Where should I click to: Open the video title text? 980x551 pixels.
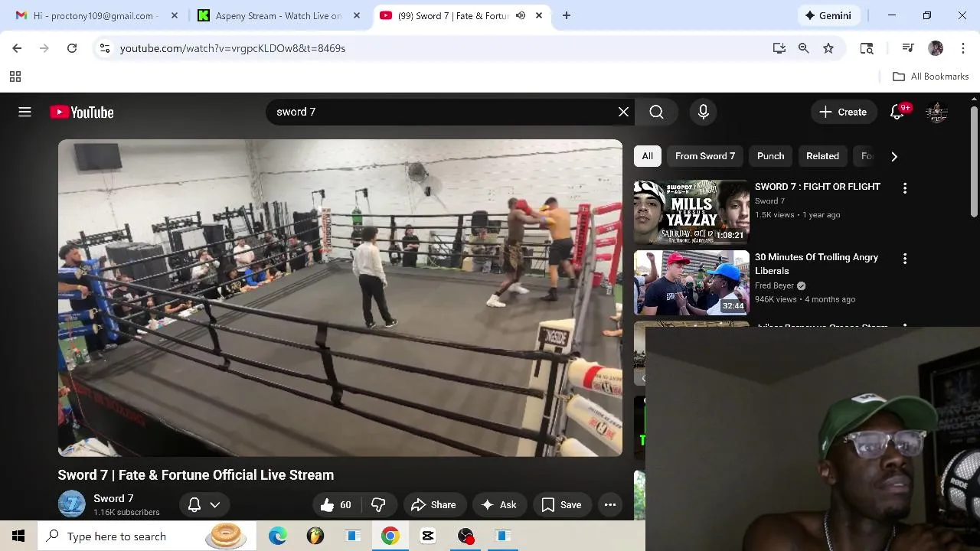click(196, 475)
